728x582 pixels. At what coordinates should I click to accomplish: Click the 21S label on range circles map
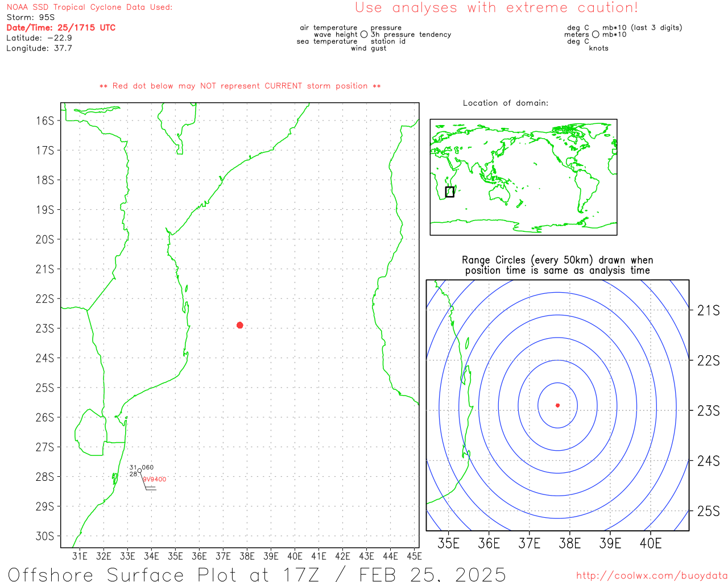click(709, 310)
